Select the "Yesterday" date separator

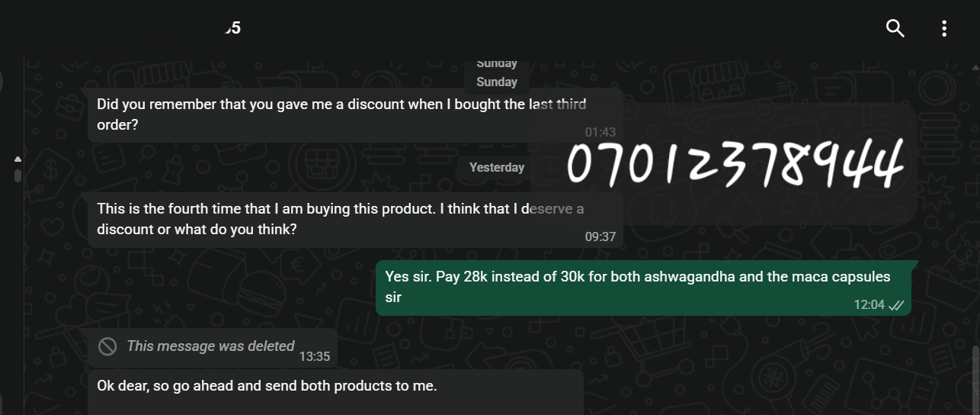(496, 167)
